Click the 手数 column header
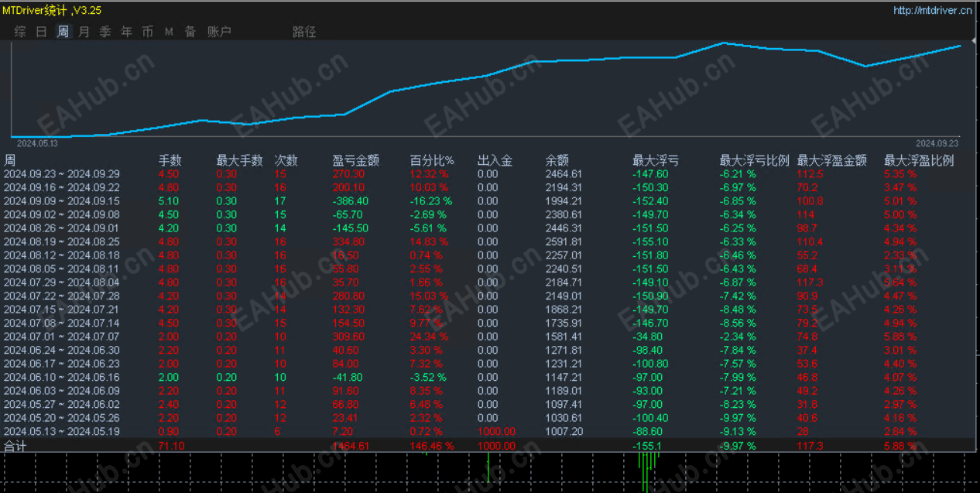 pos(170,160)
